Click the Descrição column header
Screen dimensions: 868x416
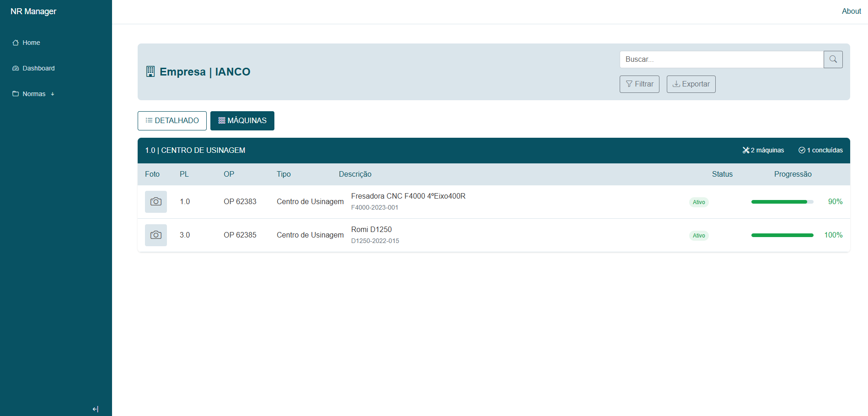coord(355,174)
